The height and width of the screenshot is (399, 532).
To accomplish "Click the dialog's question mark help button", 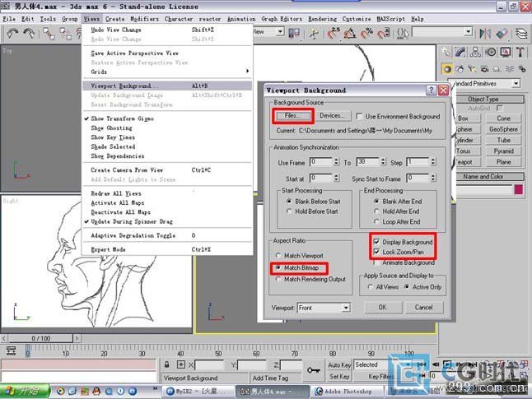I will [431, 90].
